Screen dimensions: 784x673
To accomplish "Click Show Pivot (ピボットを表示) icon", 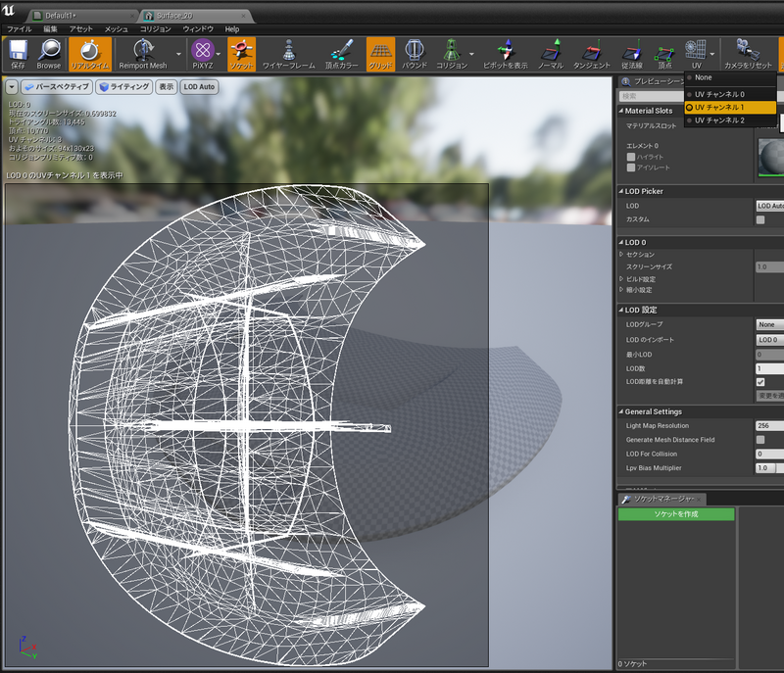I will pyautogui.click(x=505, y=54).
